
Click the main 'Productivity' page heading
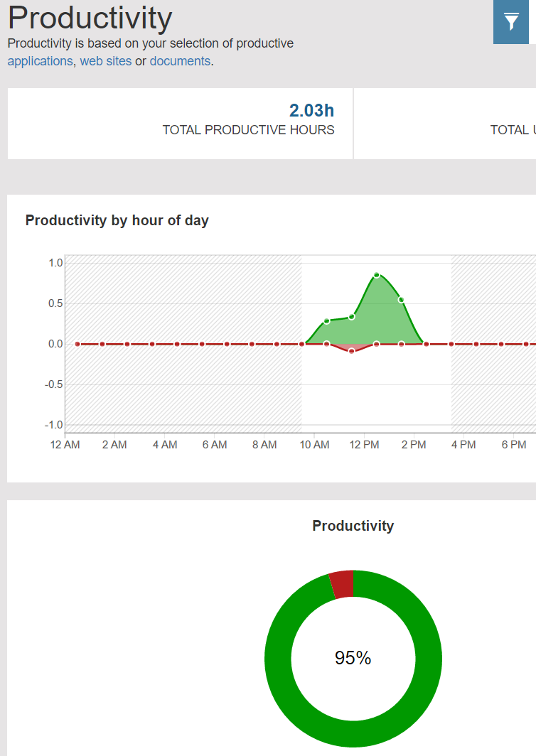[x=90, y=18]
